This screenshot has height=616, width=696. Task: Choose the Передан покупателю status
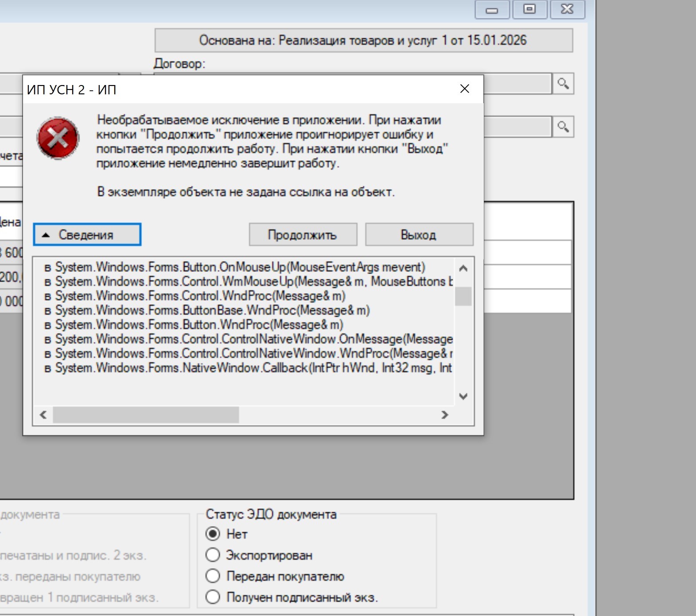pos(213,576)
